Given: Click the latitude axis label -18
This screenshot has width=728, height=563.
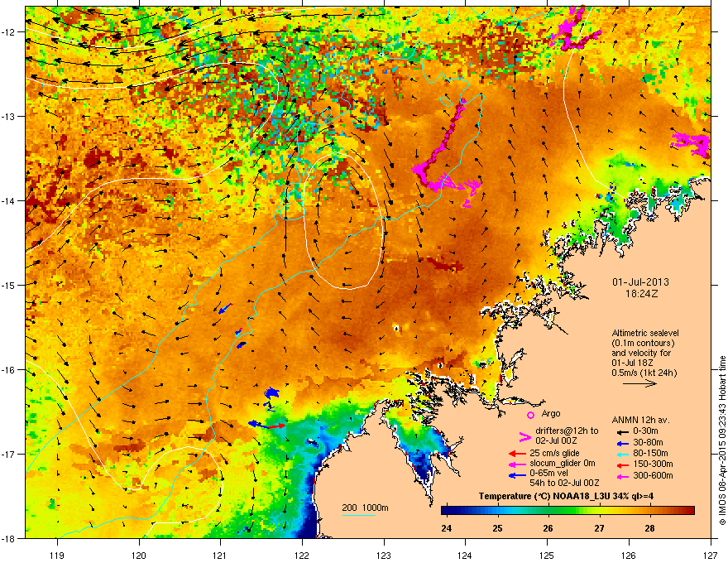Looking at the screenshot, I should coord(9,538).
